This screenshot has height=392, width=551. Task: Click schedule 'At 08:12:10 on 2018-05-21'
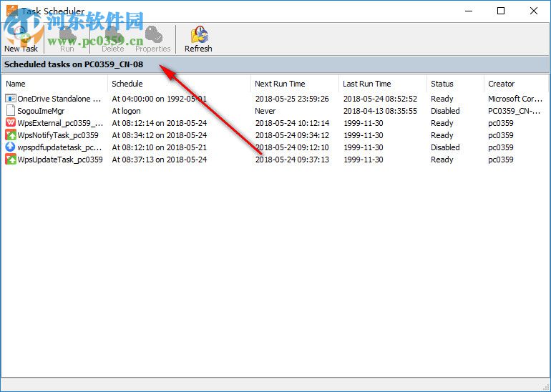[159, 147]
